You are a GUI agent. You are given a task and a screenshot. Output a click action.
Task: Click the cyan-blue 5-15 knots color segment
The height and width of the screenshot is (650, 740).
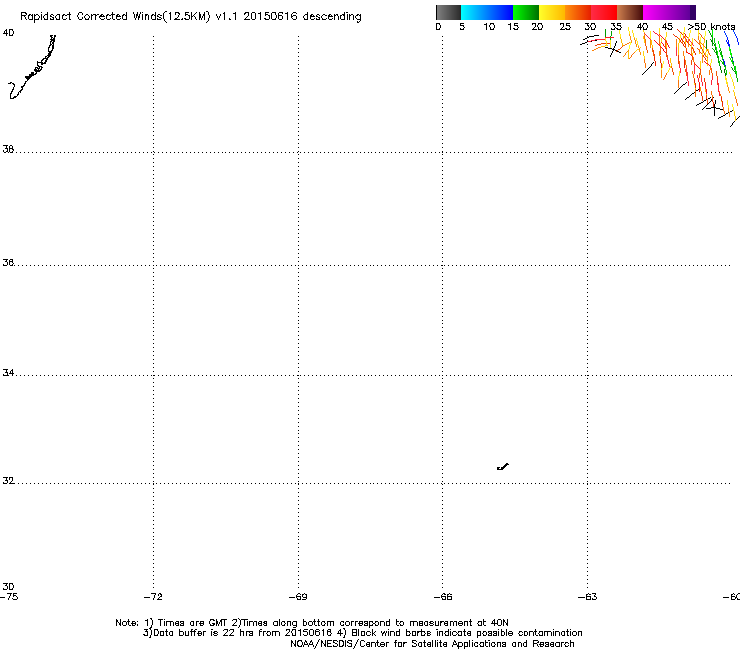487,12
